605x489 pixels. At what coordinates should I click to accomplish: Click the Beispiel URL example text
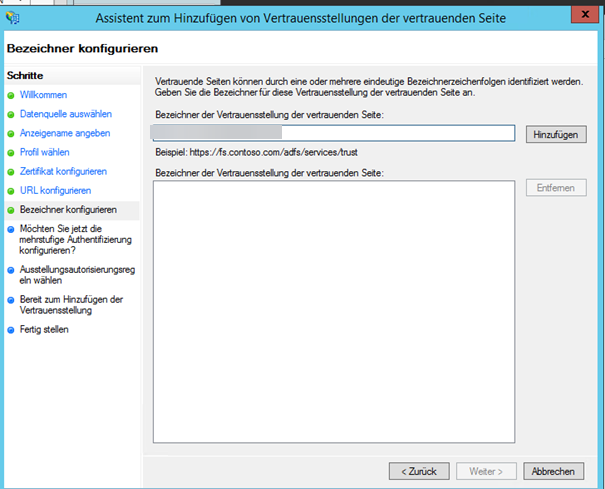coord(257,152)
